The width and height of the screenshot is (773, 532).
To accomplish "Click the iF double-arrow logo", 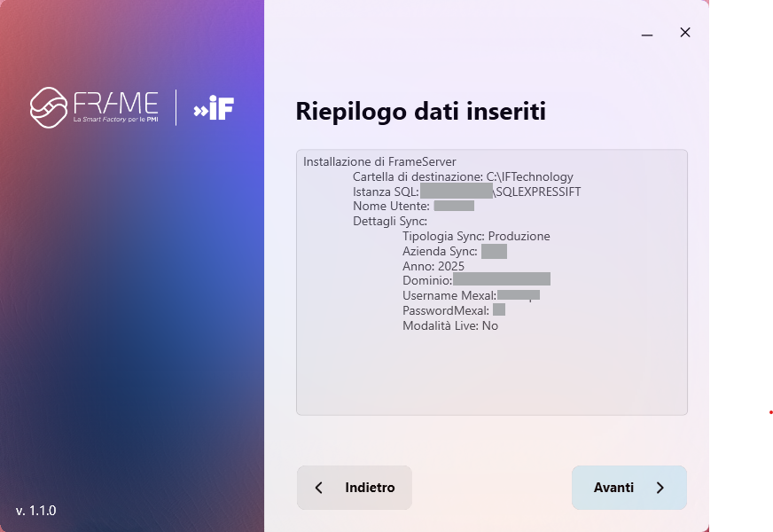I will tap(214, 108).
